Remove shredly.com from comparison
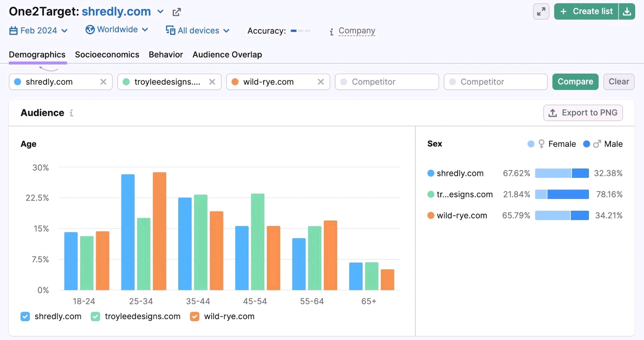644x340 pixels. (103, 82)
